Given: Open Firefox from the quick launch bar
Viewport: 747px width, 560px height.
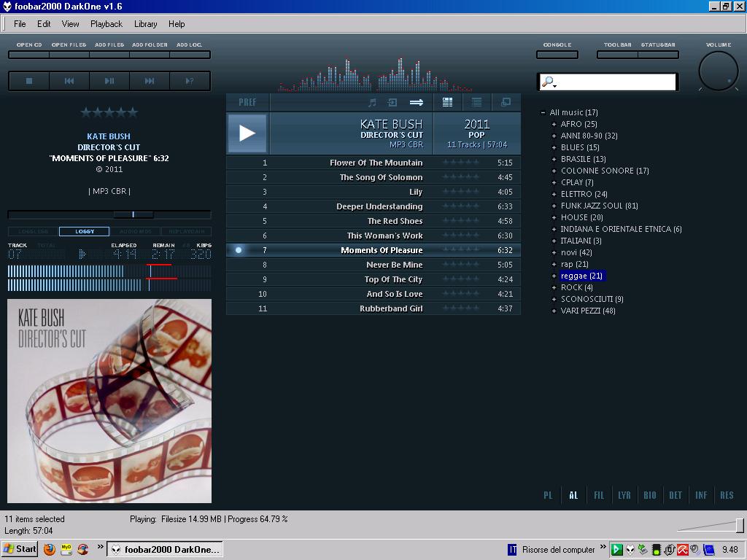Looking at the screenshot, I should click(x=49, y=550).
